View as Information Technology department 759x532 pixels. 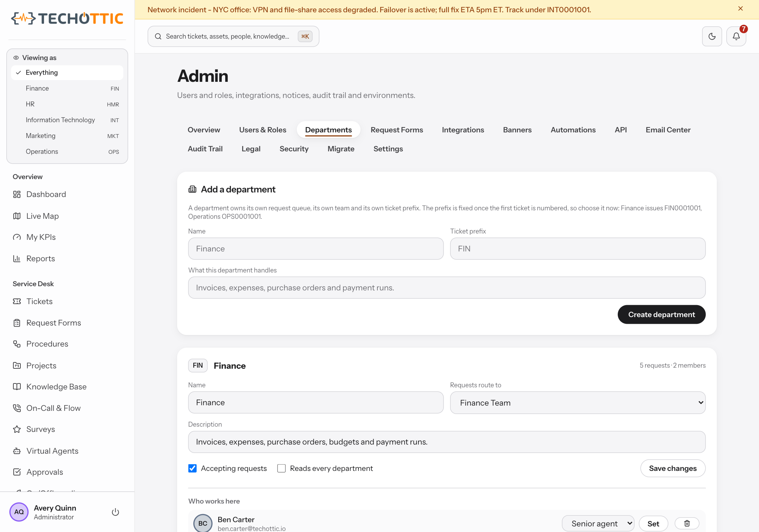[x=67, y=120]
